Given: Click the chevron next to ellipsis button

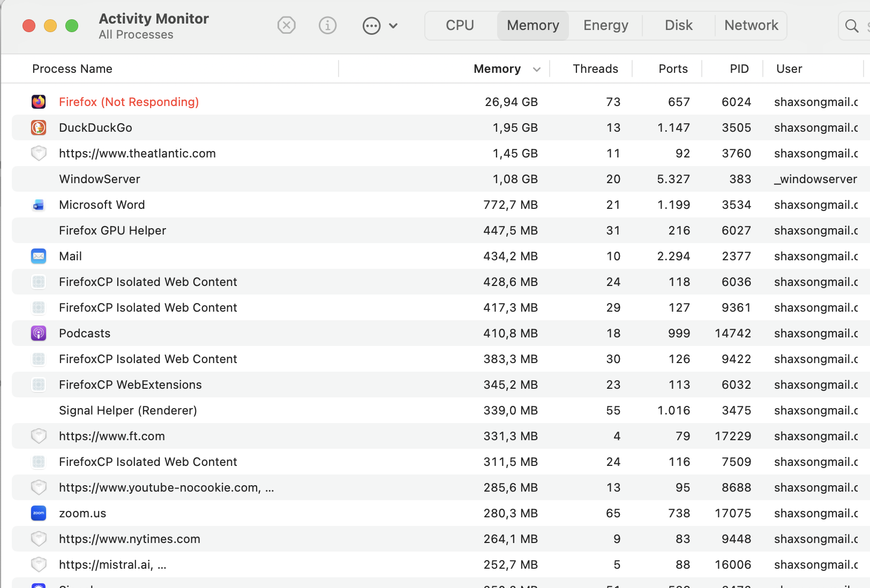Looking at the screenshot, I should 393,26.
